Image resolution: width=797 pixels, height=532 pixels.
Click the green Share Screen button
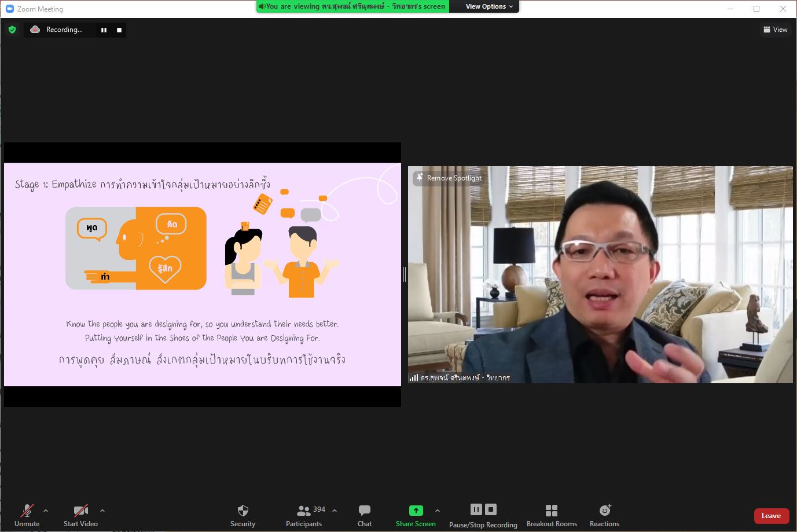[x=416, y=515]
